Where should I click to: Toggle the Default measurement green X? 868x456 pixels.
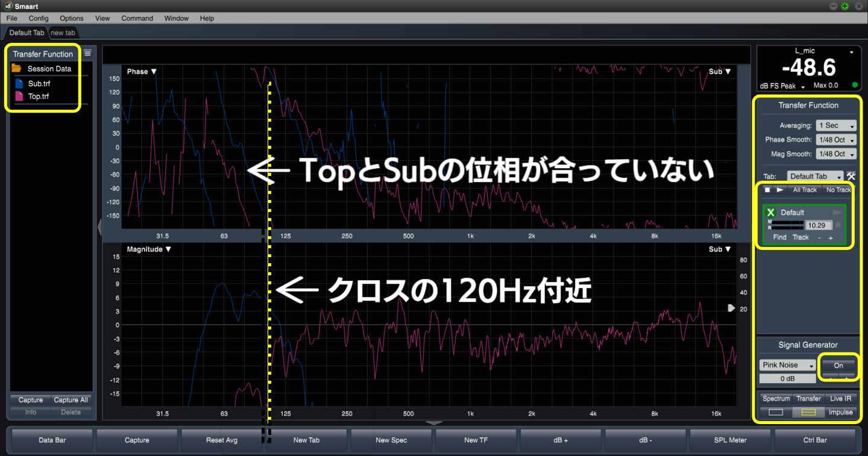[x=770, y=213]
